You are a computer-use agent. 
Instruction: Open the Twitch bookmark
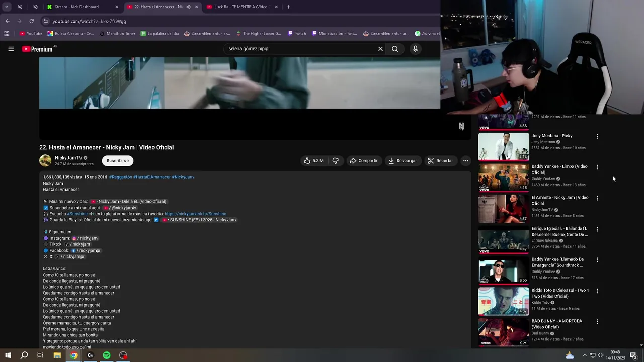click(x=297, y=34)
